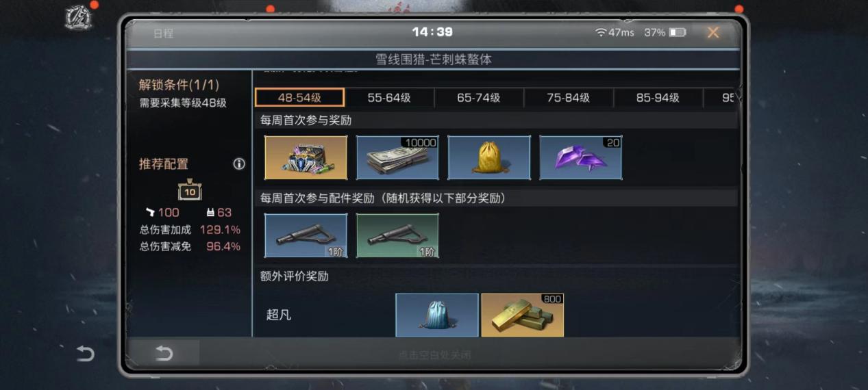View the blue 1阶 gun stock attachment

(306, 235)
